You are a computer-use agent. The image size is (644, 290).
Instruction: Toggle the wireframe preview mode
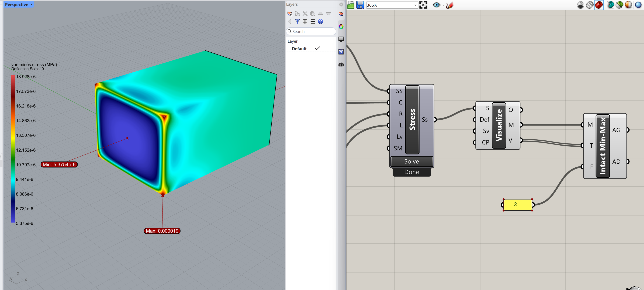(x=590, y=5)
